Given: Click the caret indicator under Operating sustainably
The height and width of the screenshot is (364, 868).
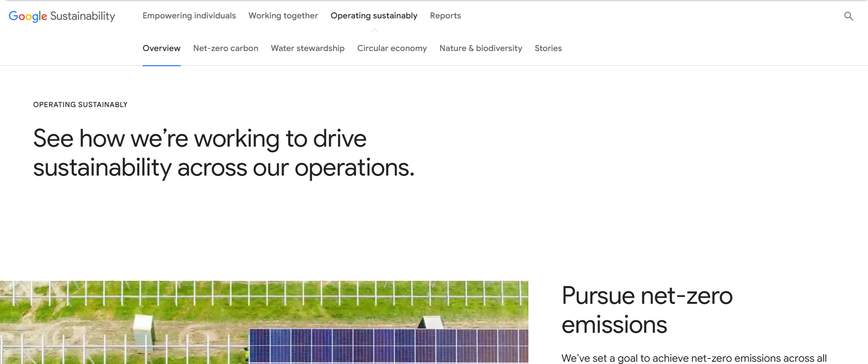Looking at the screenshot, I should pos(374,31).
